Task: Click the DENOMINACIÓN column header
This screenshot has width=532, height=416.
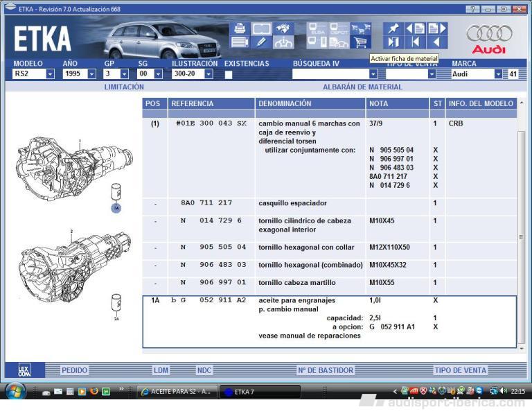Action: (x=310, y=103)
